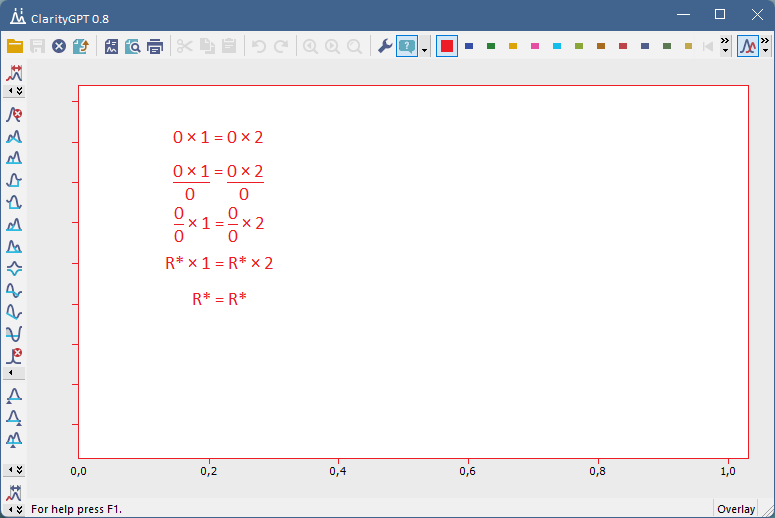This screenshot has width=775, height=518.
Task: Click the plain greyed magnifier unzoom icon
Action: click(354, 46)
